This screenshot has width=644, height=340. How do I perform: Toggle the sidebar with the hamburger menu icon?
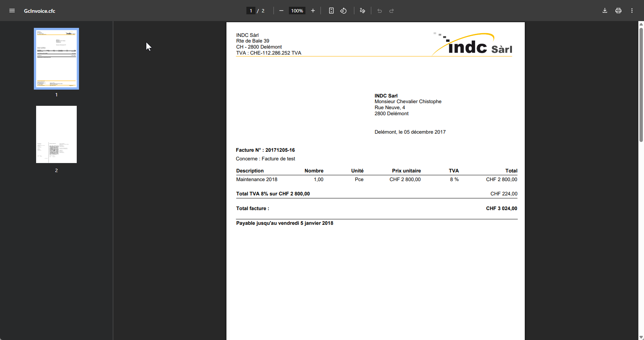pos(12,11)
